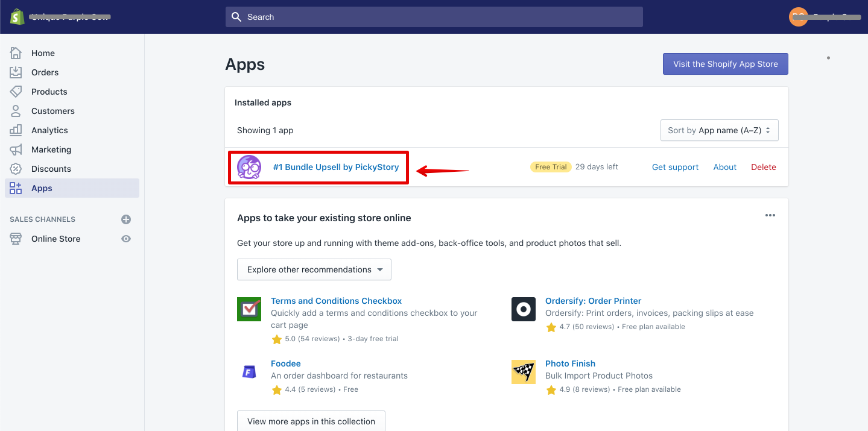Open Online Store sales channel
Viewport: 868px width, 431px height.
pyautogui.click(x=55, y=239)
